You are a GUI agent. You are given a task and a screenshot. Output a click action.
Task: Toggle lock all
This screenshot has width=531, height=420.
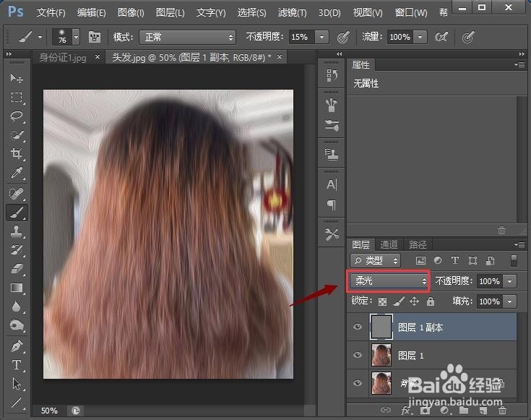pyautogui.click(x=431, y=301)
